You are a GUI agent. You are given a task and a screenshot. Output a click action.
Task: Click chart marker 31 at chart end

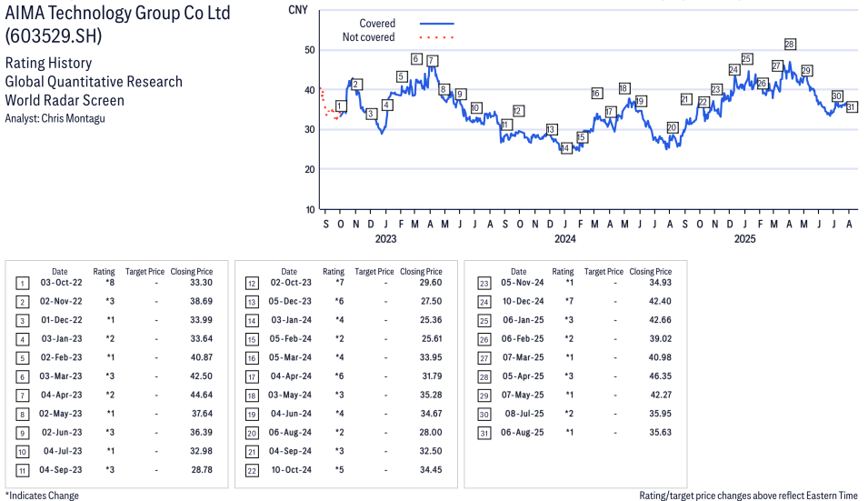click(852, 107)
